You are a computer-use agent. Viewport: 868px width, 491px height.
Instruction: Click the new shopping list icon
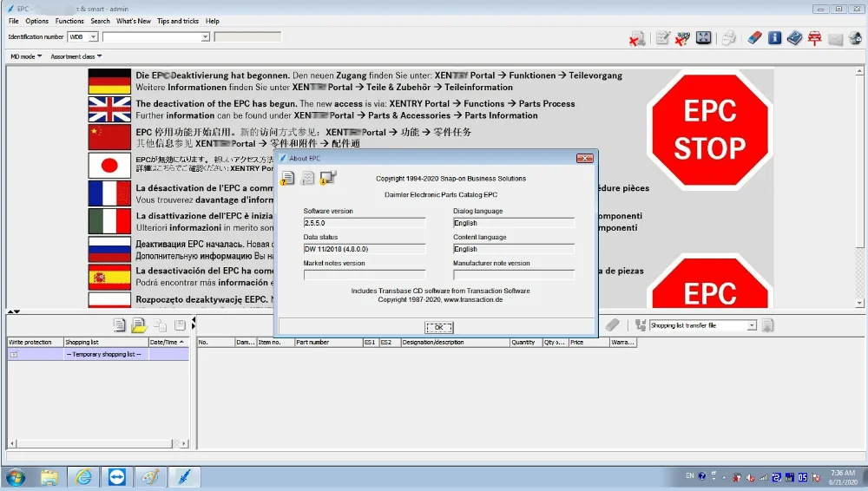(x=119, y=325)
